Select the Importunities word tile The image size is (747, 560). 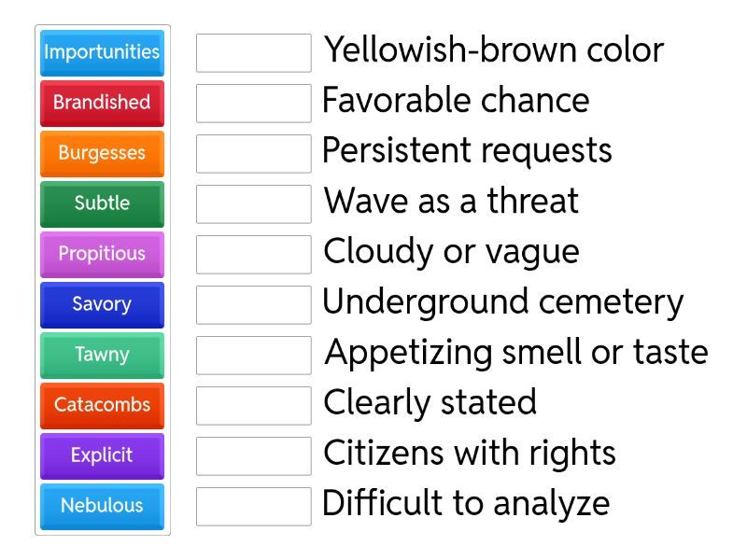pos(102,52)
